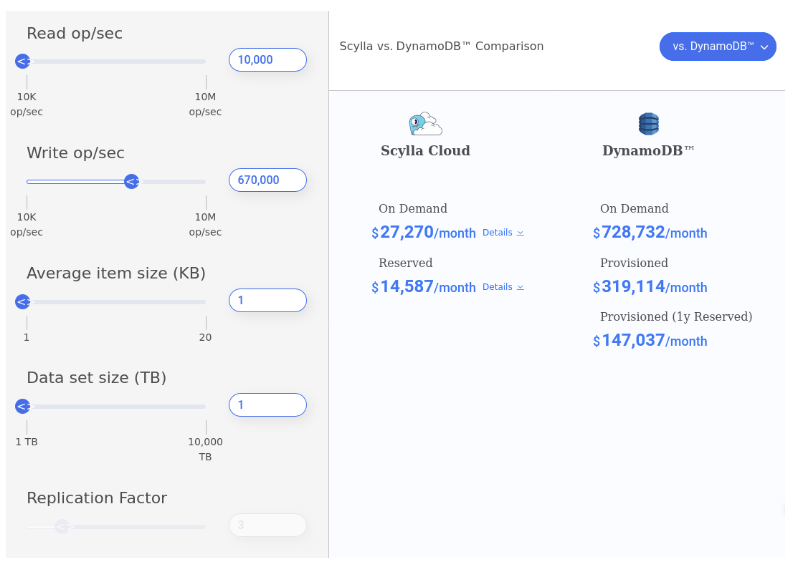Click the Replication Factor label
This screenshot has width=785, height=572.
pos(97,498)
